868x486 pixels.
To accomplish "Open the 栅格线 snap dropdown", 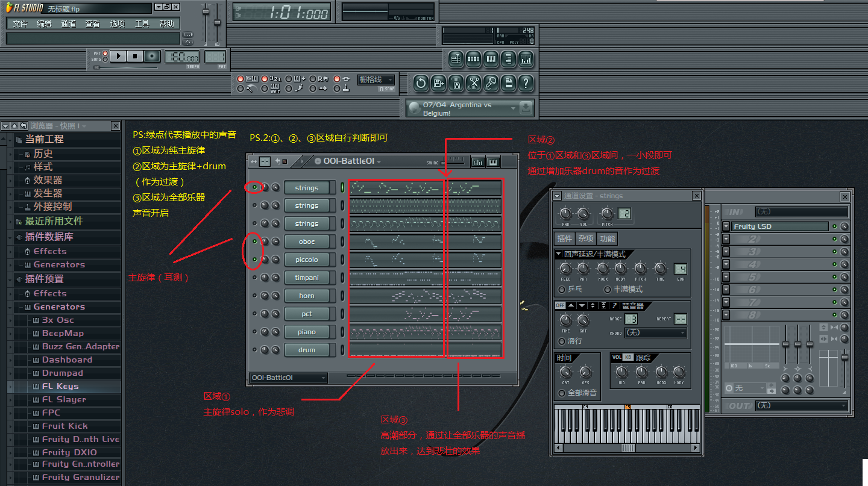I will (x=376, y=79).
